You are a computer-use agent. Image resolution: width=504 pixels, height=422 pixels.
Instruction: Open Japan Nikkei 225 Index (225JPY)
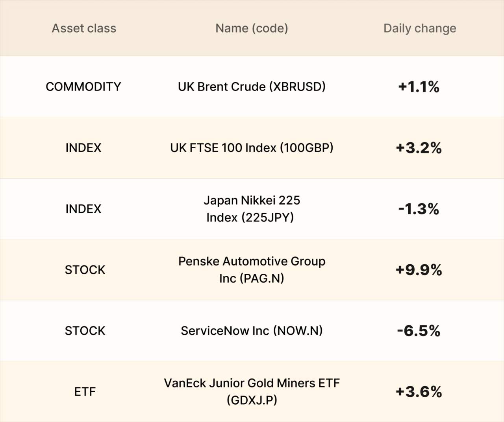click(x=252, y=209)
